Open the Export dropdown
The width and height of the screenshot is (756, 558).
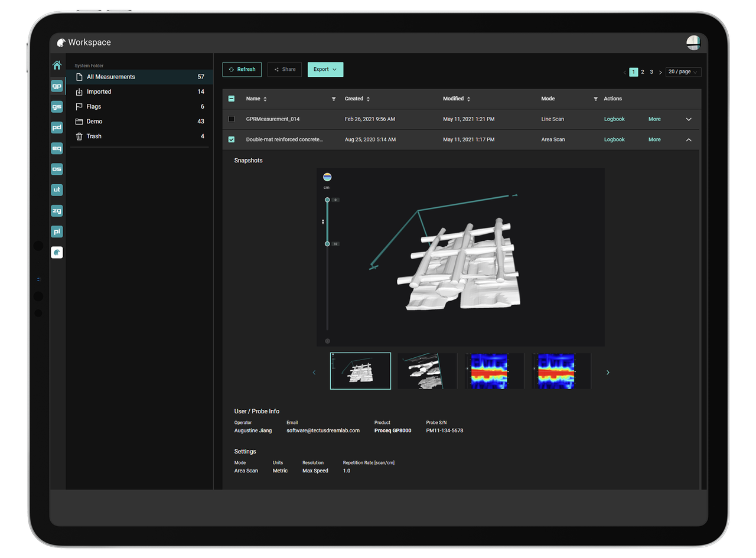(x=325, y=70)
